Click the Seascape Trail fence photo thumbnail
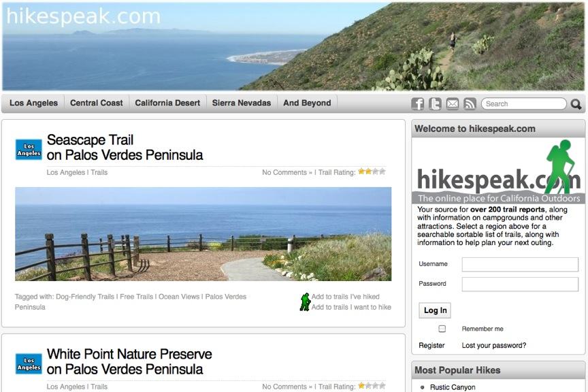 [203, 234]
